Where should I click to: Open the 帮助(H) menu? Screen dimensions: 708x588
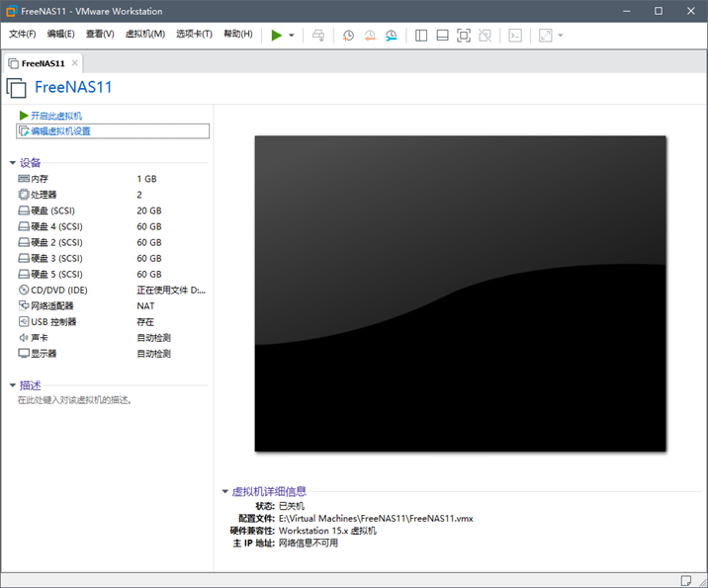[238, 34]
